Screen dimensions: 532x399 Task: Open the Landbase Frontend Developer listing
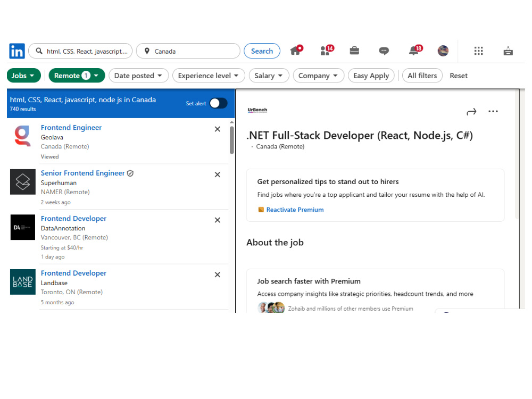tap(73, 273)
